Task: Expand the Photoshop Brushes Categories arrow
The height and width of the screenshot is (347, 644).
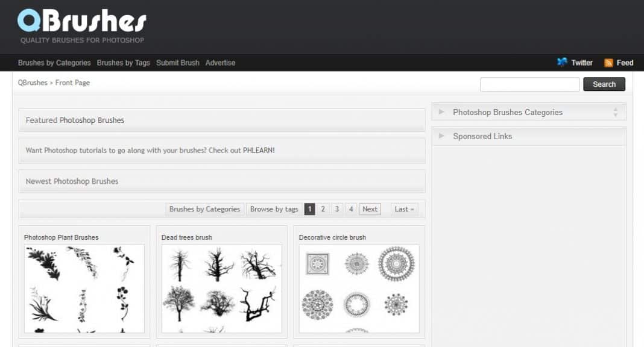Action: [441, 111]
